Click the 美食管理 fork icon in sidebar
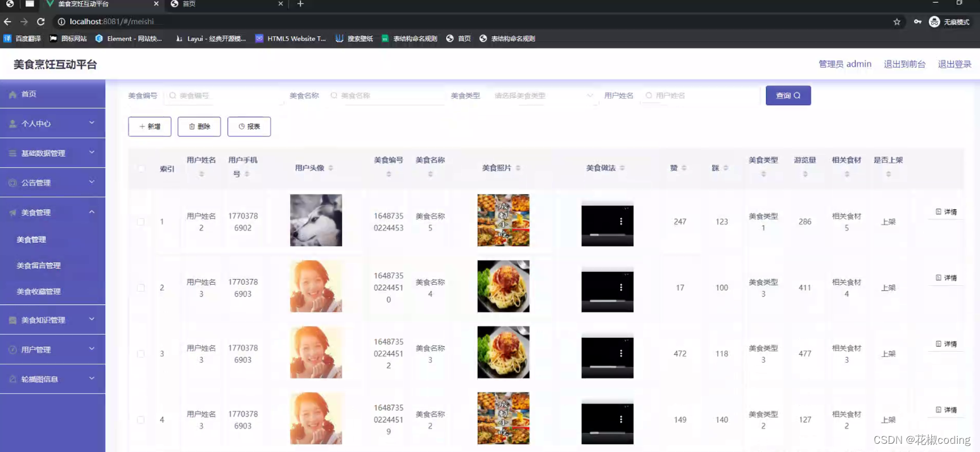The width and height of the screenshot is (980, 452). pos(14,212)
